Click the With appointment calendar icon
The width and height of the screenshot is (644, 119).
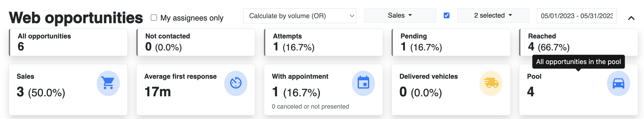[x=363, y=83]
